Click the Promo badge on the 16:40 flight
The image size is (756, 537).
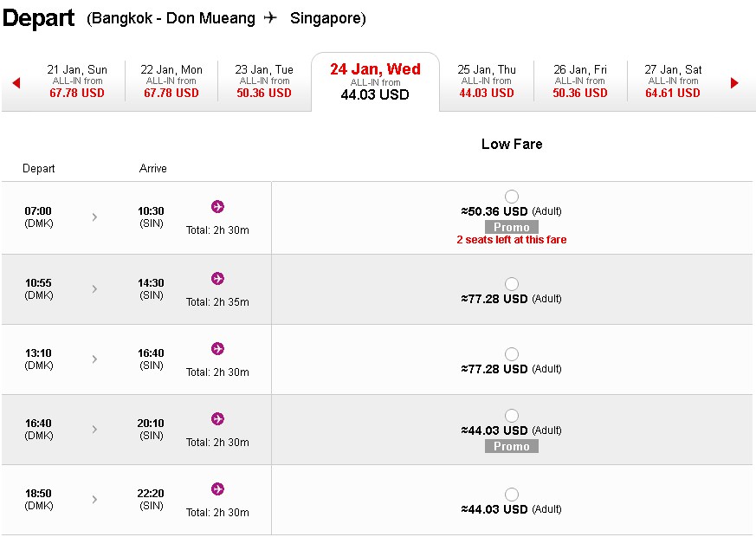[512, 446]
